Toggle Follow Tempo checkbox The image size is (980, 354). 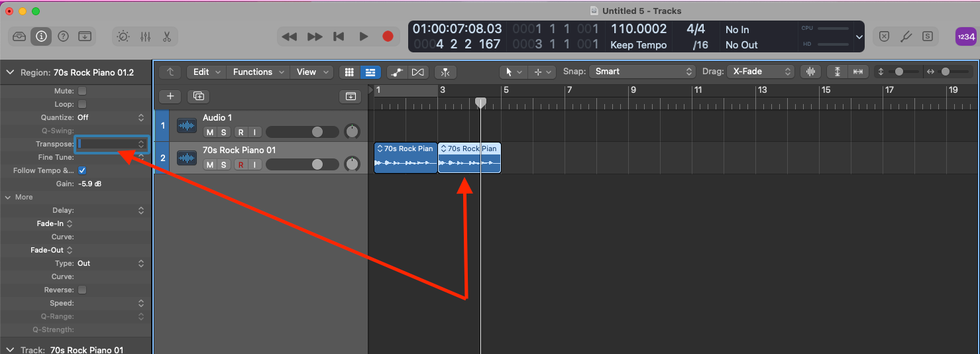[82, 170]
